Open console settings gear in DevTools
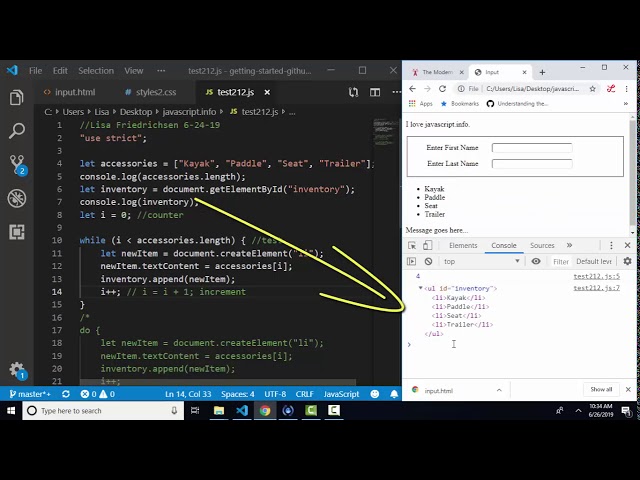The width and height of the screenshot is (640, 480). [627, 261]
